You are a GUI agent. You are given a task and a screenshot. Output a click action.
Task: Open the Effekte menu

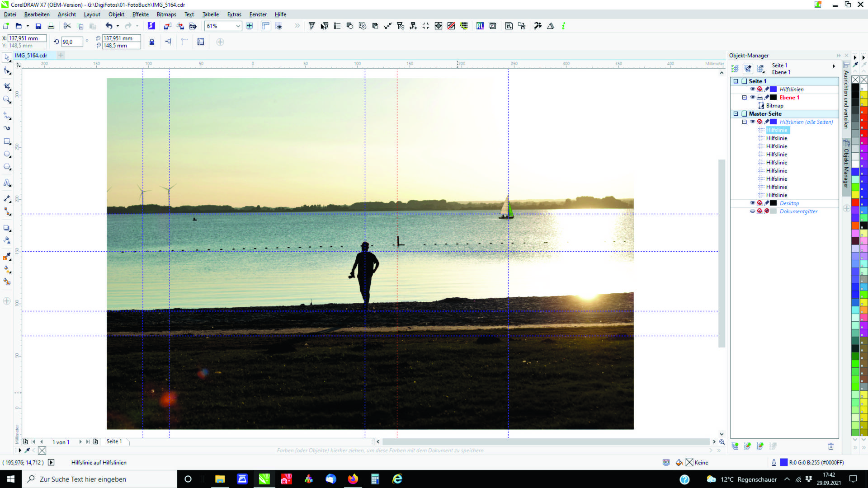point(141,14)
